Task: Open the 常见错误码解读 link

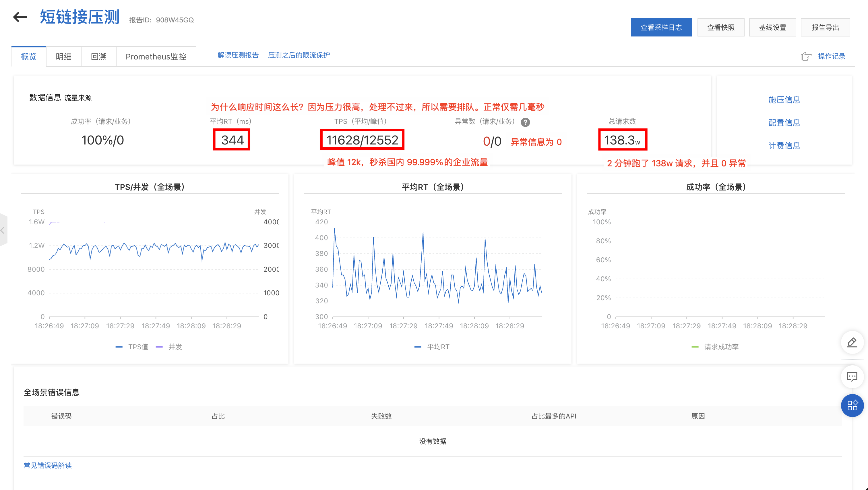Action: tap(48, 465)
